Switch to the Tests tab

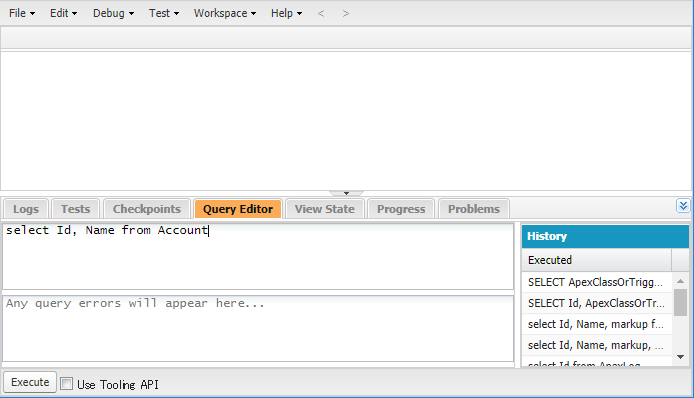click(x=75, y=209)
